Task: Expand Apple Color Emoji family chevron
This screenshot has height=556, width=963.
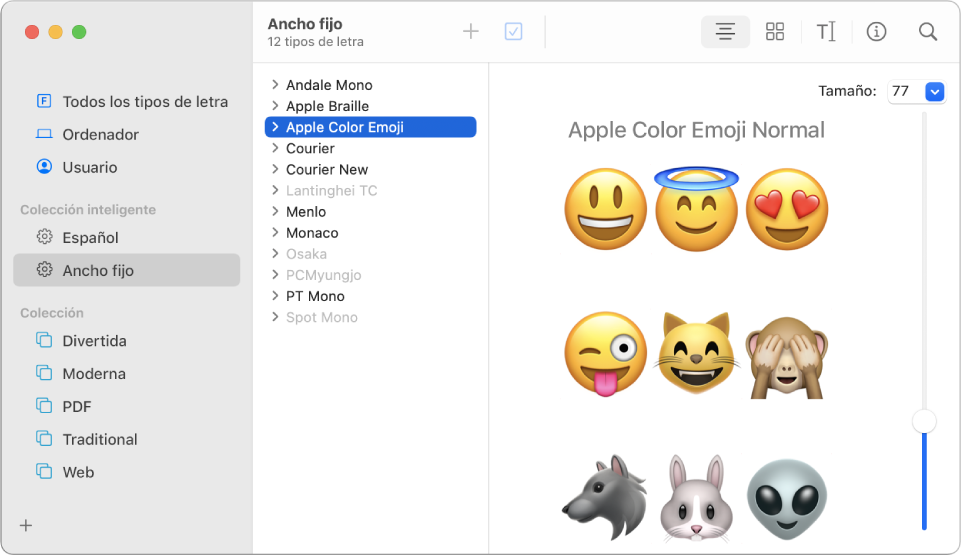Action: coord(275,127)
